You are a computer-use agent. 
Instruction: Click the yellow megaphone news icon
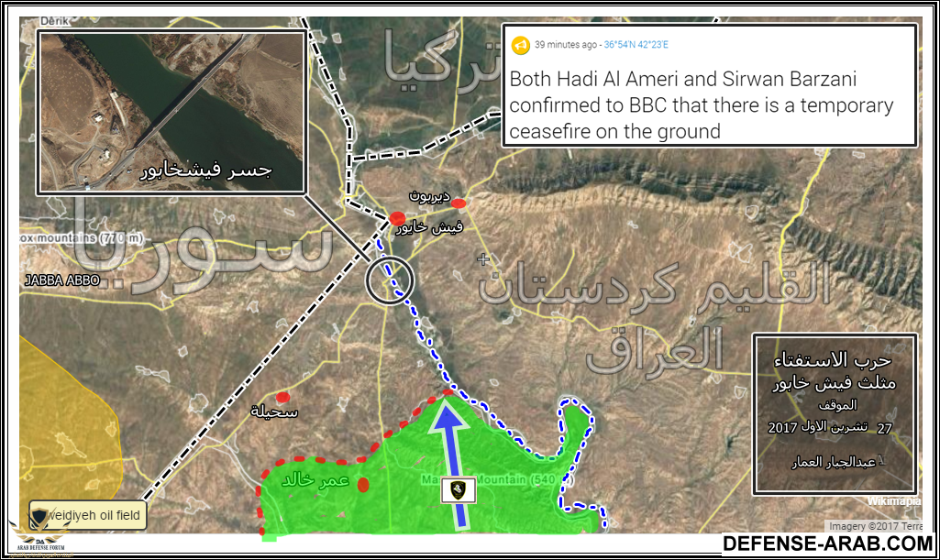click(x=520, y=45)
